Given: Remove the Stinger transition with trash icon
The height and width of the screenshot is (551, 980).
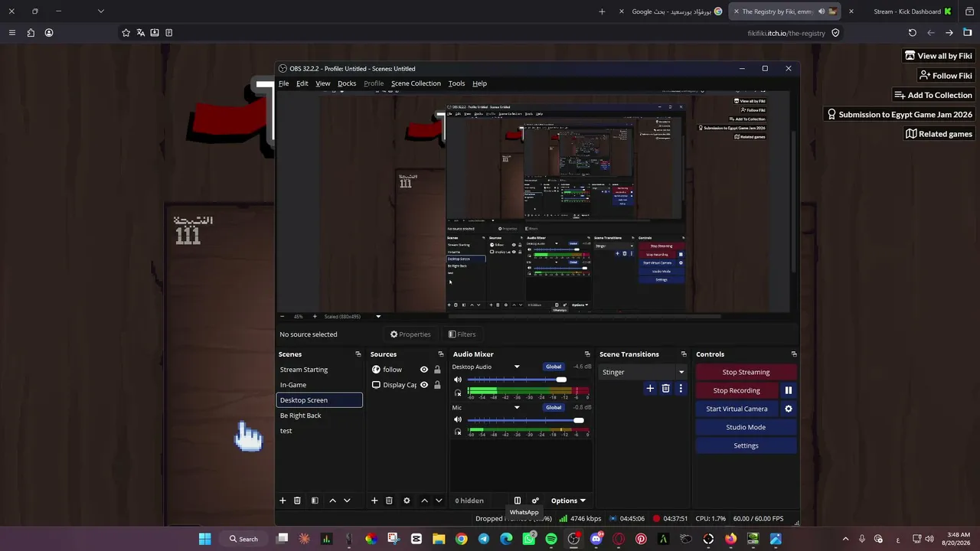Looking at the screenshot, I should tap(665, 389).
